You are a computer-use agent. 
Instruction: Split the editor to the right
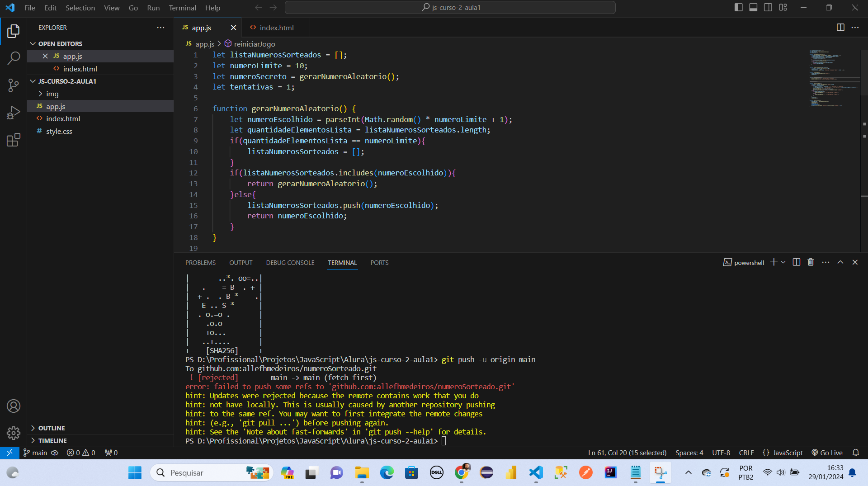pyautogui.click(x=840, y=28)
